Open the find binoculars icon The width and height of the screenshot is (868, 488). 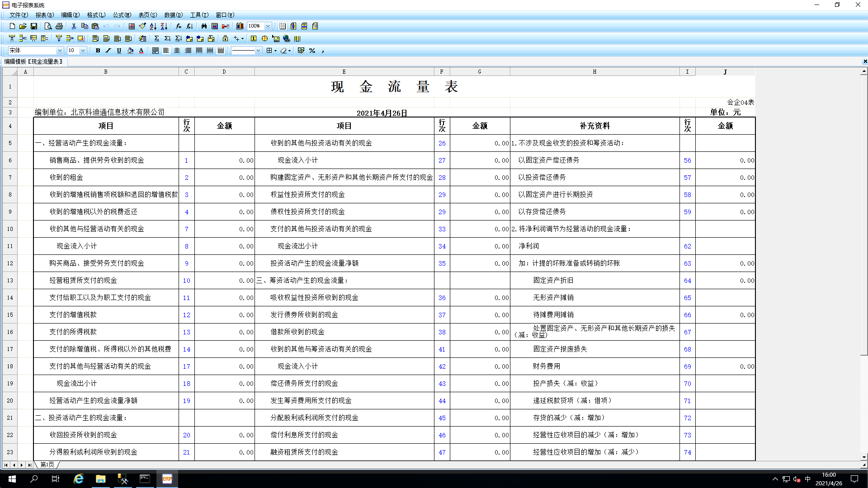click(x=204, y=26)
